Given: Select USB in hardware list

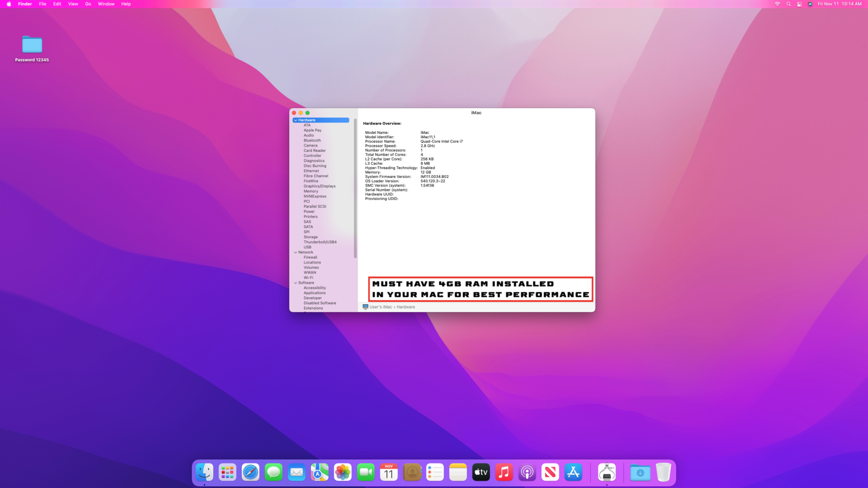Looking at the screenshot, I should (308, 247).
